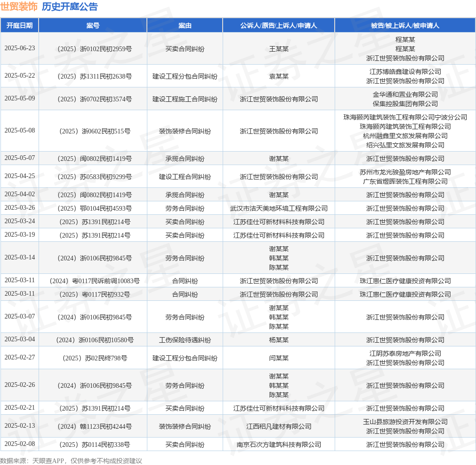This screenshot has width=476, height=465.
Task: Select case number (2024)粤0117民诉前调10083号
Action: coord(95,281)
